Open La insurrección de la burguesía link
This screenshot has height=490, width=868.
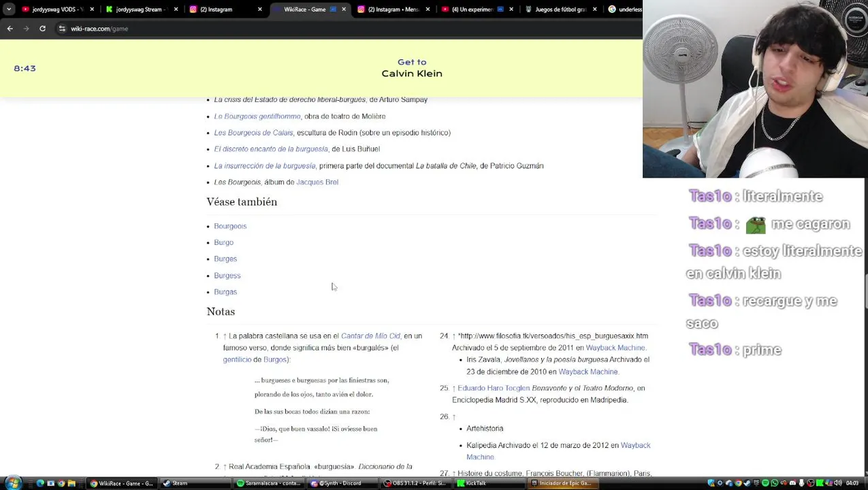(x=265, y=165)
